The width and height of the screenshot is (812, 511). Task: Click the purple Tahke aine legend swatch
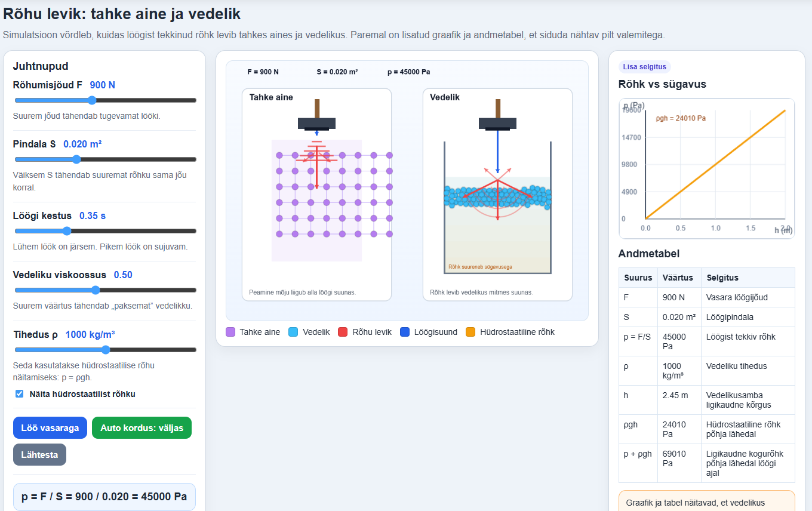[230, 332]
